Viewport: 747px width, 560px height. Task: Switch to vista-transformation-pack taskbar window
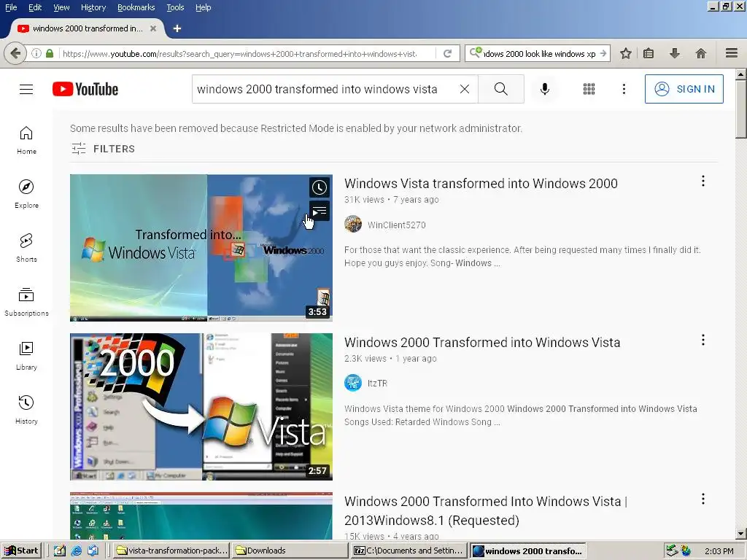172,551
